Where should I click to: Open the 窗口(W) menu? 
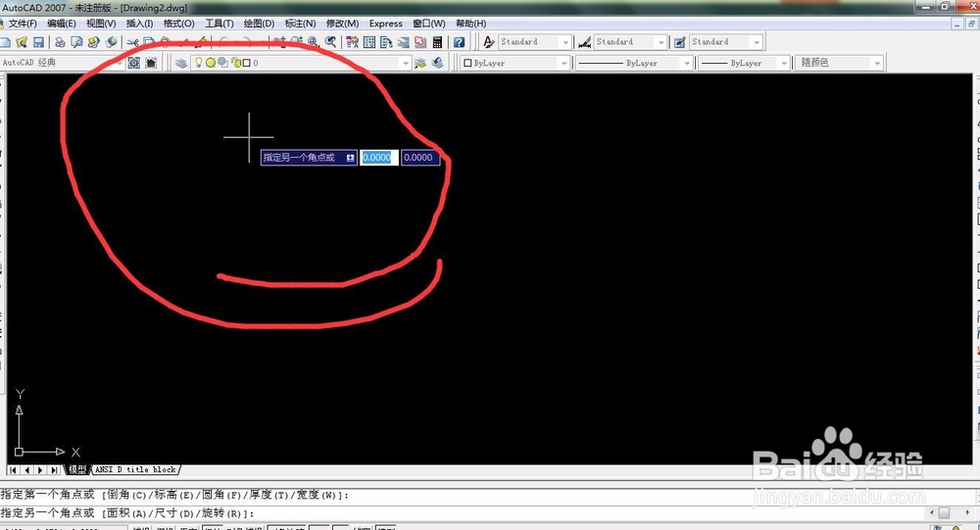429,24
